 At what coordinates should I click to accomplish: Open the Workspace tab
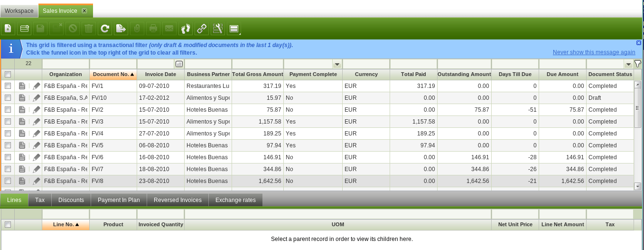tap(19, 11)
